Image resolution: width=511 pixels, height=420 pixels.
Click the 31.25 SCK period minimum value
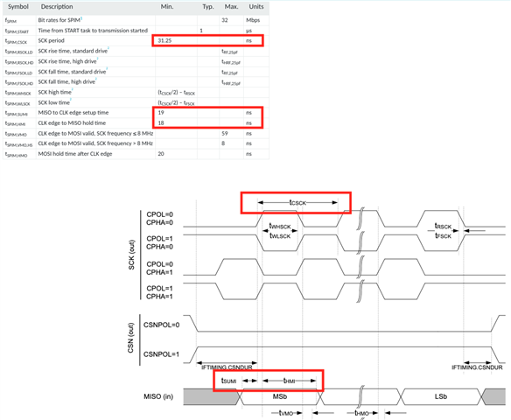coord(164,41)
